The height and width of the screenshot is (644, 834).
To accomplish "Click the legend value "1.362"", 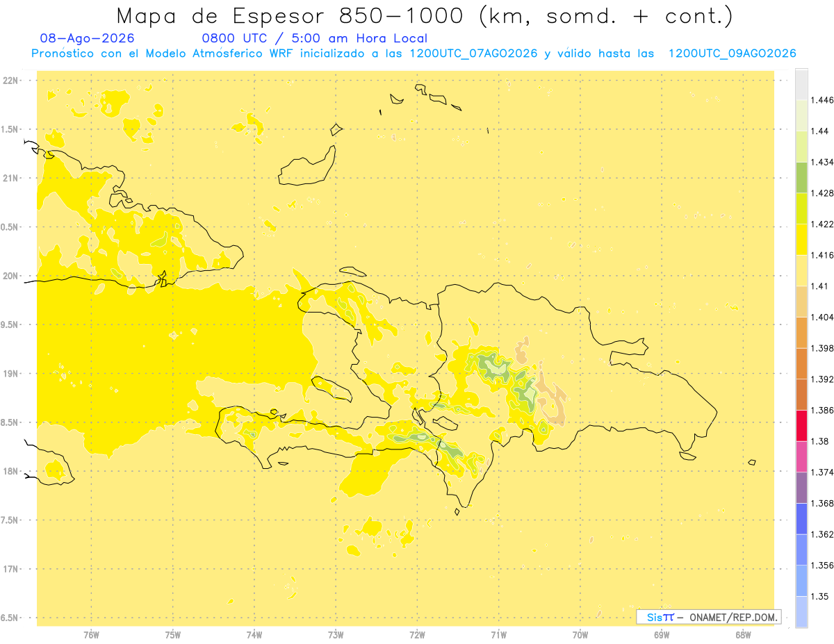I will click(822, 534).
